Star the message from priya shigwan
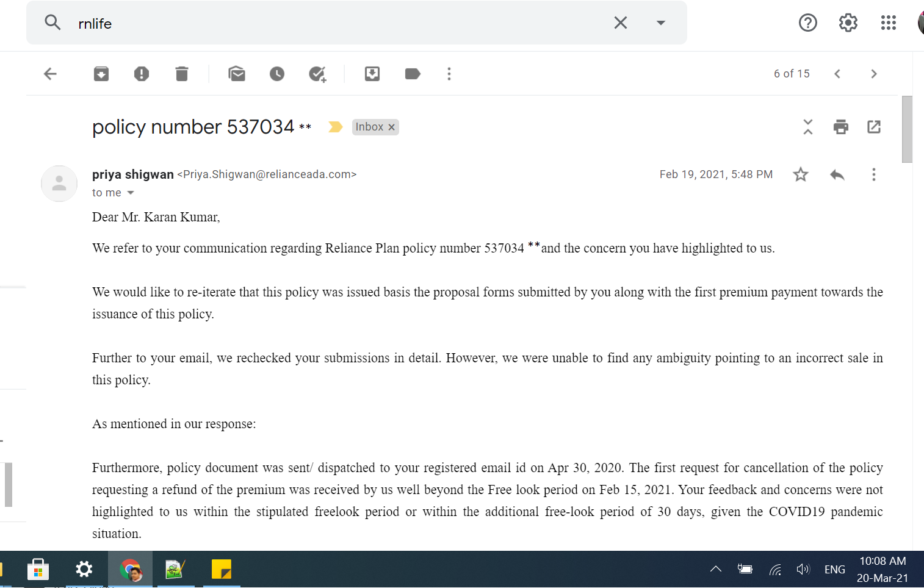Screen dimensions: 924x588 [x=801, y=174]
